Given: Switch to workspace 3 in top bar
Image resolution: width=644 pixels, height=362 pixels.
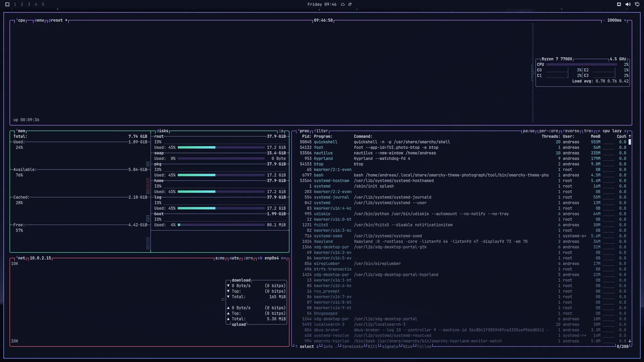Looking at the screenshot, I should (x=29, y=4).
